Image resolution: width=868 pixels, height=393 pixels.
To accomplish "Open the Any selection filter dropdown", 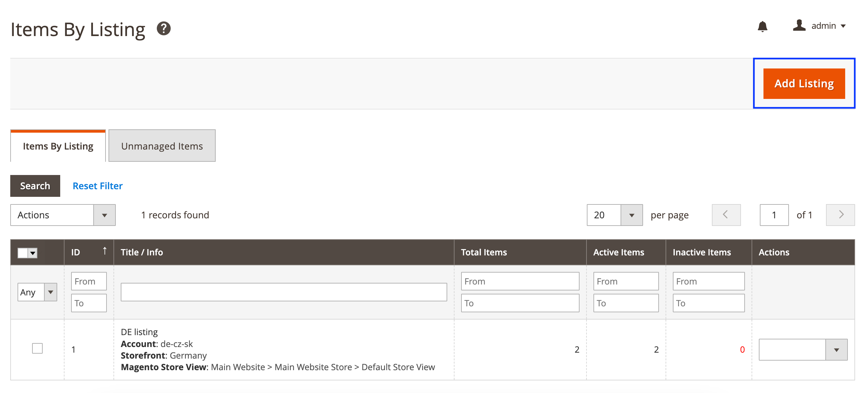I will (37, 292).
